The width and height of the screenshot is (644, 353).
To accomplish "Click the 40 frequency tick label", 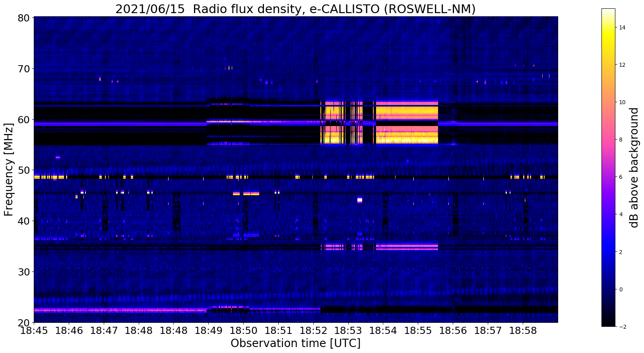I will 24,221.
